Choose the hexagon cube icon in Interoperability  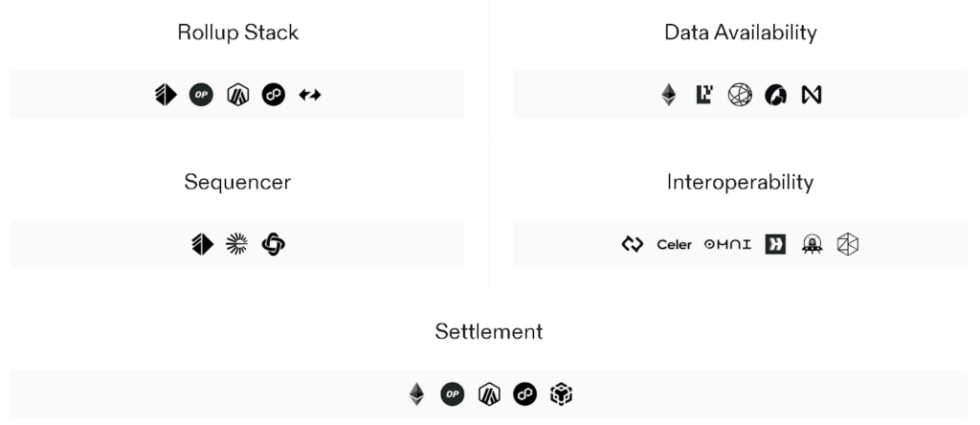[848, 244]
